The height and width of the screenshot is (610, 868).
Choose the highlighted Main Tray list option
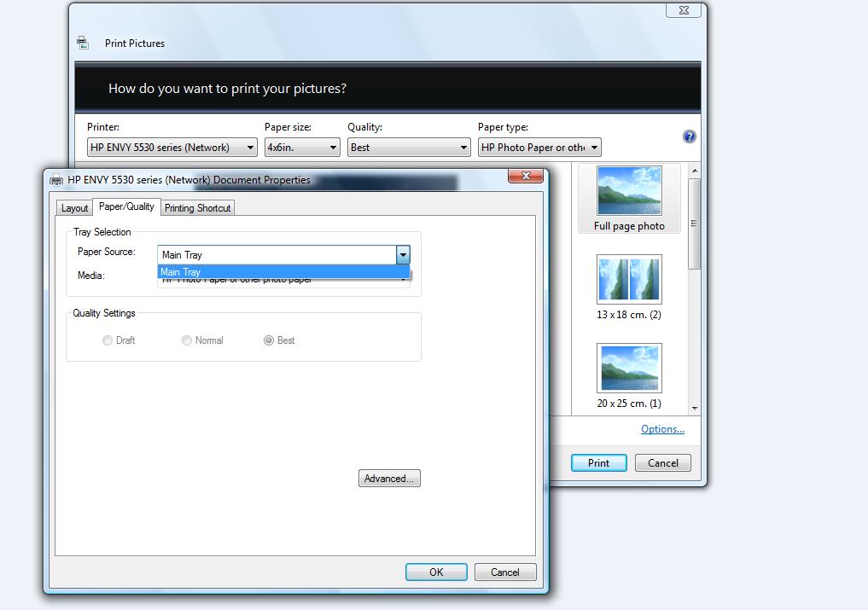coord(283,272)
